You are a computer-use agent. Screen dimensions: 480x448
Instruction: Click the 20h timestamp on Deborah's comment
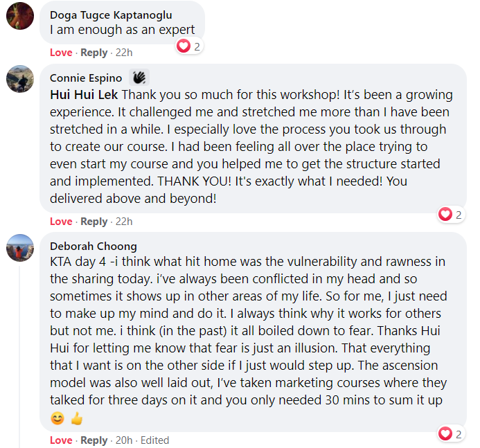(125, 440)
